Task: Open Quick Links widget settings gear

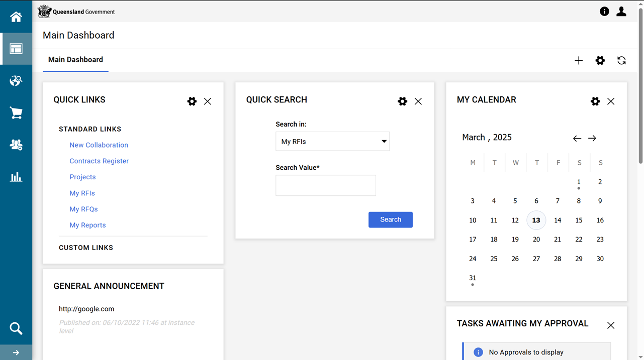Action: point(192,101)
